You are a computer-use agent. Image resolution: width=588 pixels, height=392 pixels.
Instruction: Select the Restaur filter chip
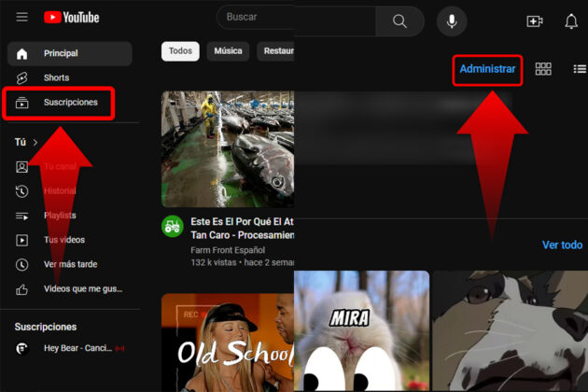tap(275, 51)
